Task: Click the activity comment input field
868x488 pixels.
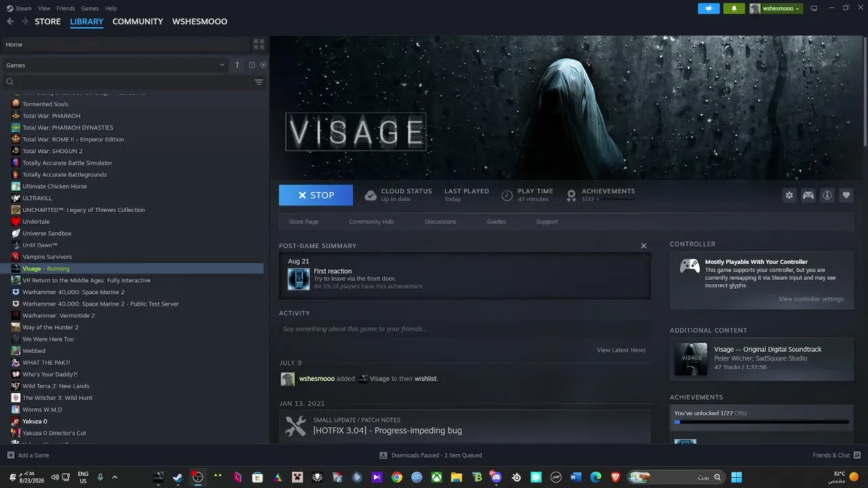Action: (x=465, y=329)
